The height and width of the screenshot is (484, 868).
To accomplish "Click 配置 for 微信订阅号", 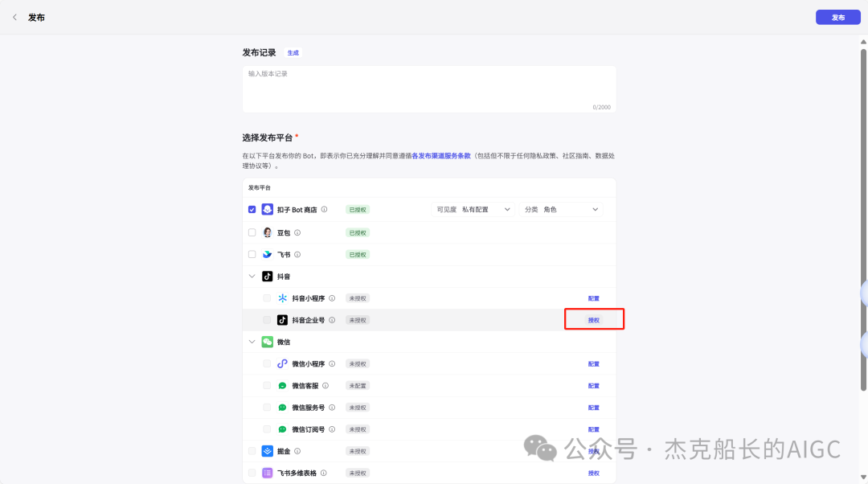I will click(593, 429).
